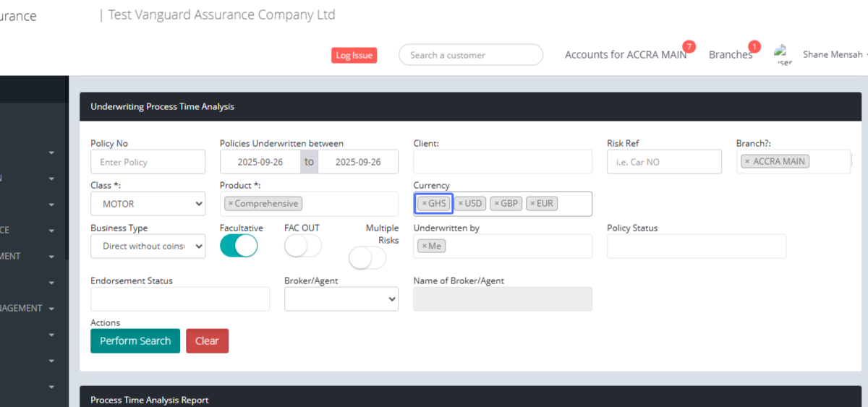Click the user avatar image
This screenshot has width=868, height=407.
pyautogui.click(x=783, y=55)
